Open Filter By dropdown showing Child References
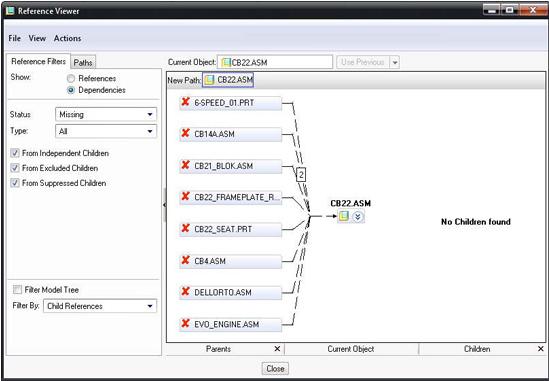This screenshot has width=549, height=381. tap(100, 306)
